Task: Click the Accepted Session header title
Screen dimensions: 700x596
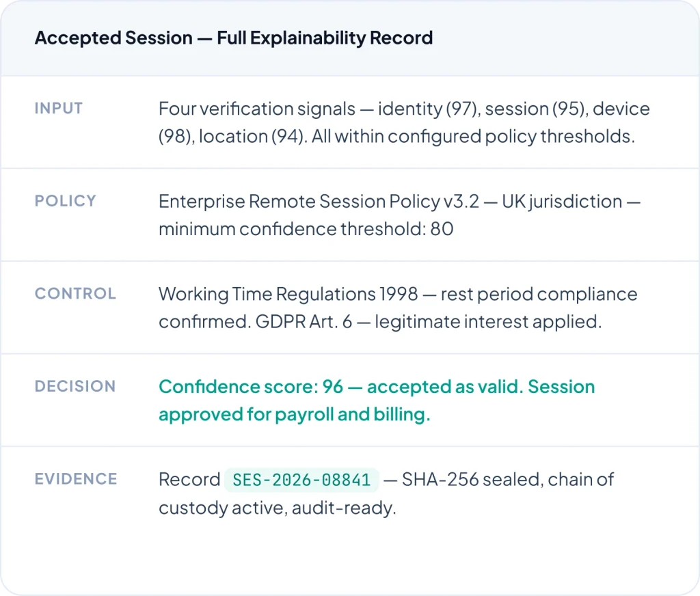Action: [x=113, y=38]
